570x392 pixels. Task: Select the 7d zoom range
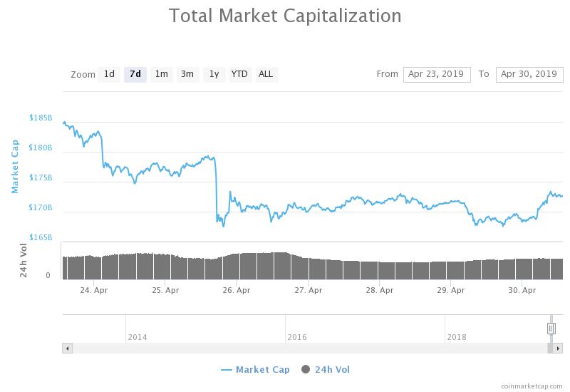[x=135, y=75]
